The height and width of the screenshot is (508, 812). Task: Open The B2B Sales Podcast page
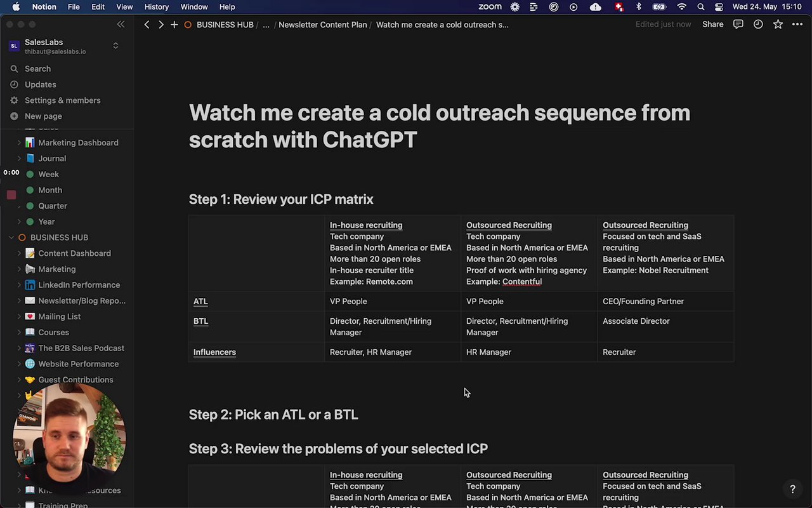tap(81, 348)
